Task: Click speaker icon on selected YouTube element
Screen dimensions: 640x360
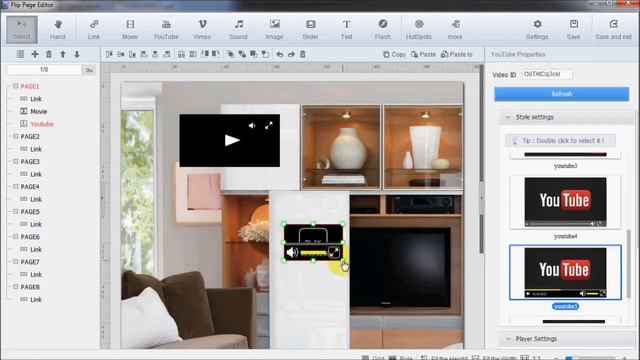Action: click(292, 252)
